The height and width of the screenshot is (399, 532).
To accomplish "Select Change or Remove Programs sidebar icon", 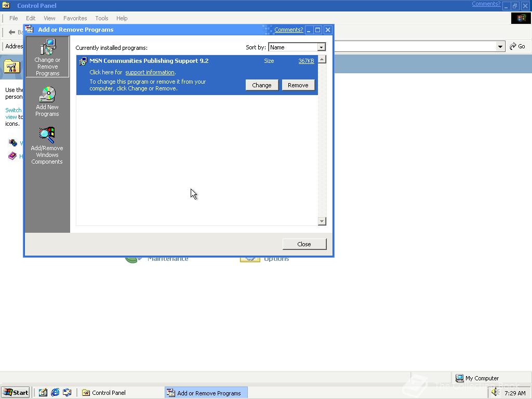I will pos(47,57).
